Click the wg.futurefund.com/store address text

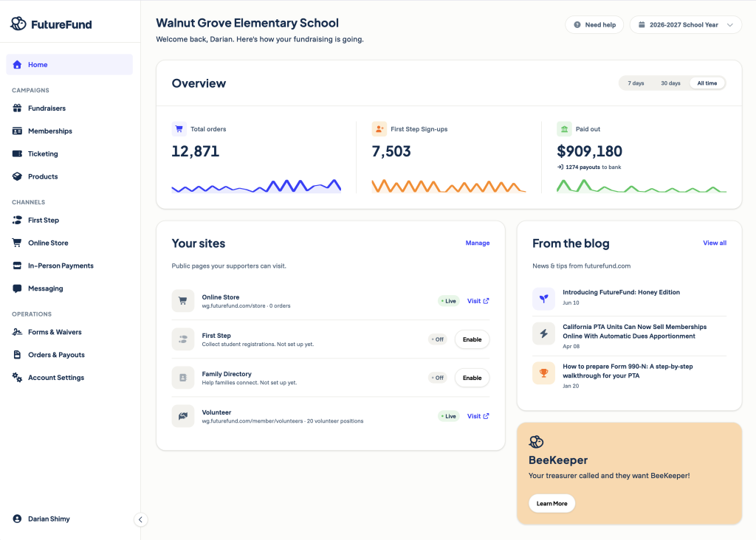pos(233,306)
